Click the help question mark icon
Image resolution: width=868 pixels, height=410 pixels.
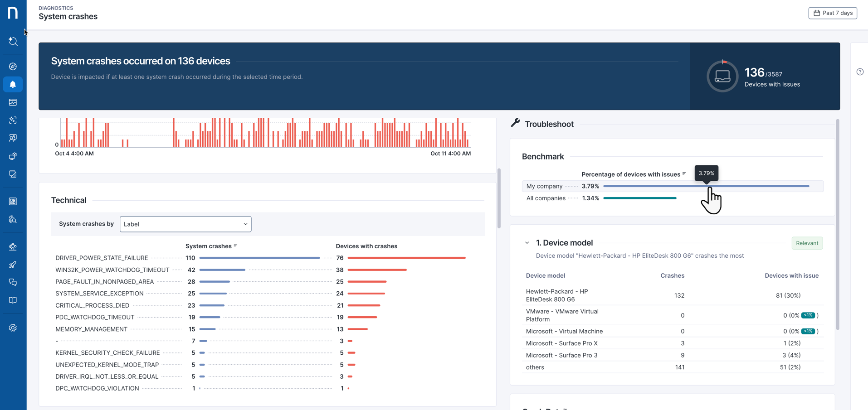860,72
